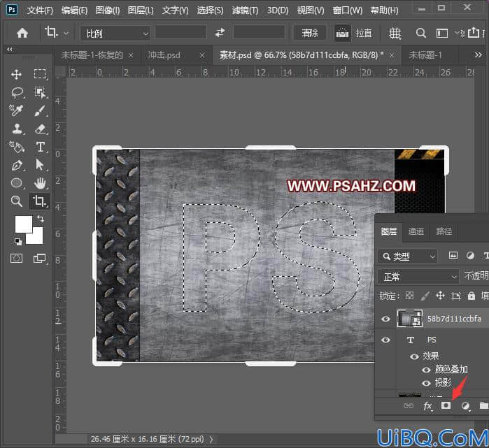The height and width of the screenshot is (448, 489).
Task: Go to the Home screen
Action: tap(22, 33)
